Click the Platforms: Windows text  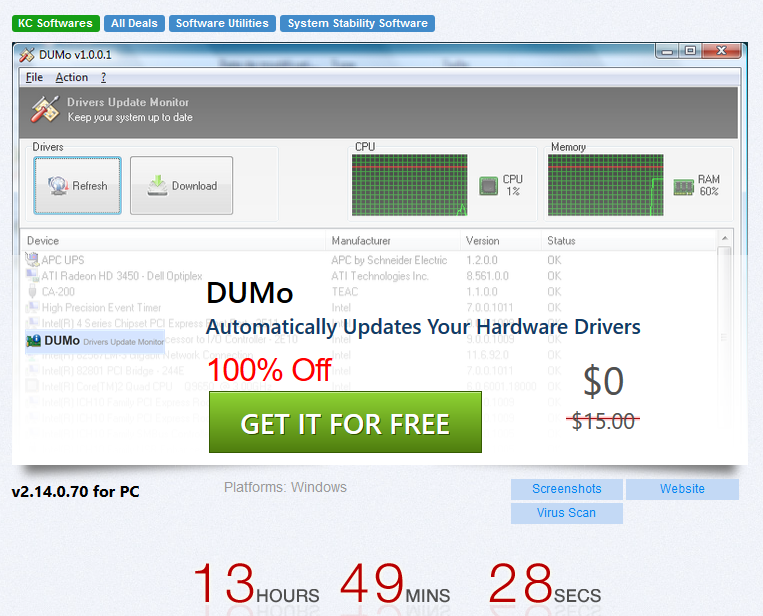click(x=285, y=487)
